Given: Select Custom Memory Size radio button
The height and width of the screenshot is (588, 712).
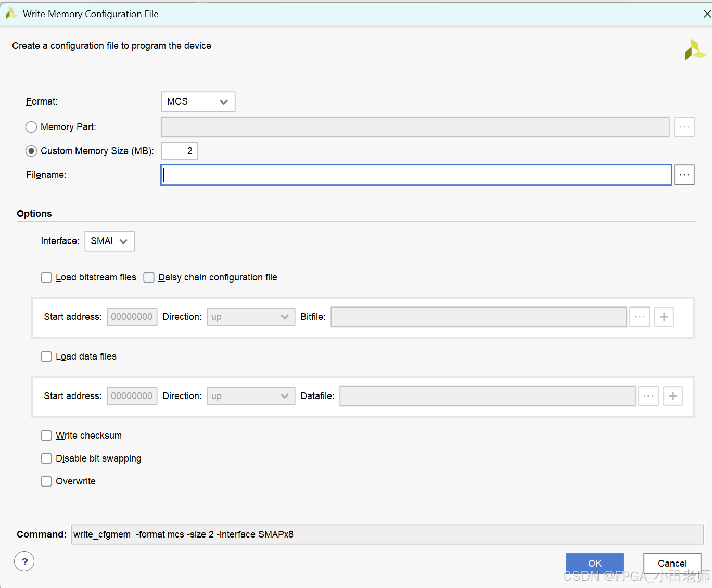Looking at the screenshot, I should pos(31,151).
